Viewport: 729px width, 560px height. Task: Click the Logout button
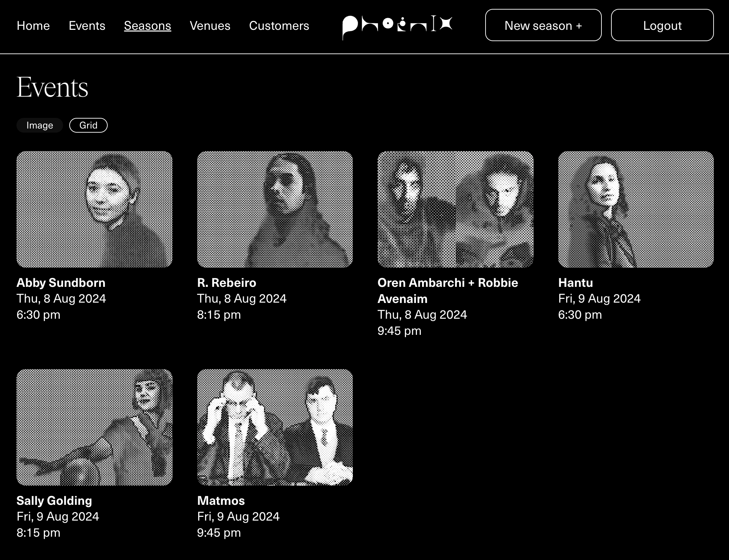click(662, 25)
